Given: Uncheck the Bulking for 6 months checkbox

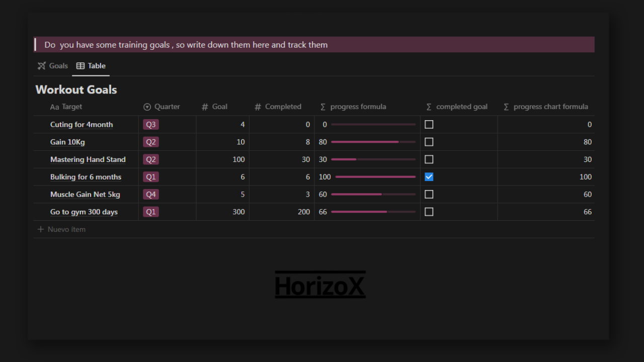Looking at the screenshot, I should click(429, 177).
